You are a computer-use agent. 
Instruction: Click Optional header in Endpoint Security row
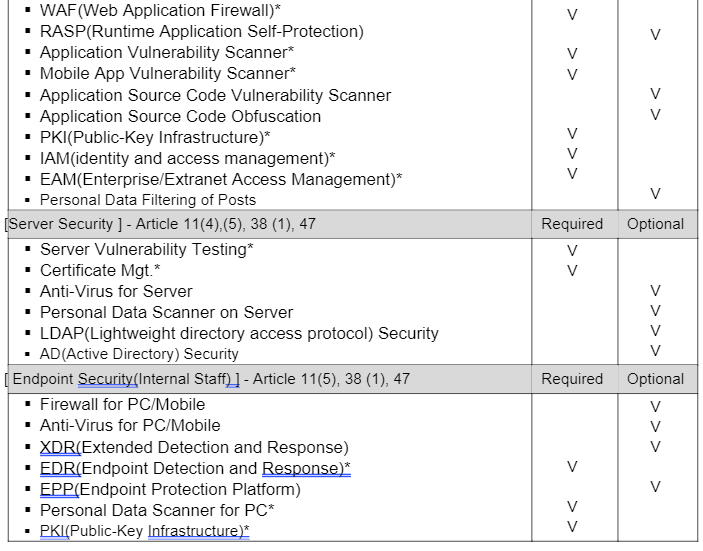(x=655, y=379)
